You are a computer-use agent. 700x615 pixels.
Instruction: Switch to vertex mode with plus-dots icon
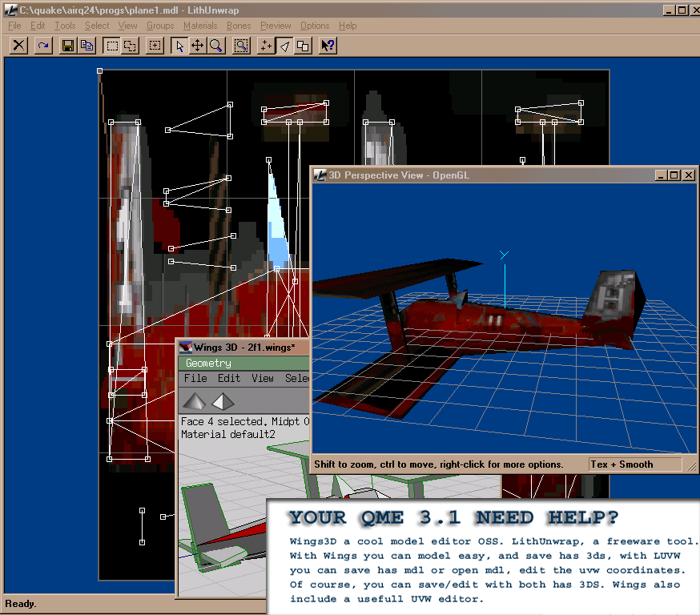point(266,46)
